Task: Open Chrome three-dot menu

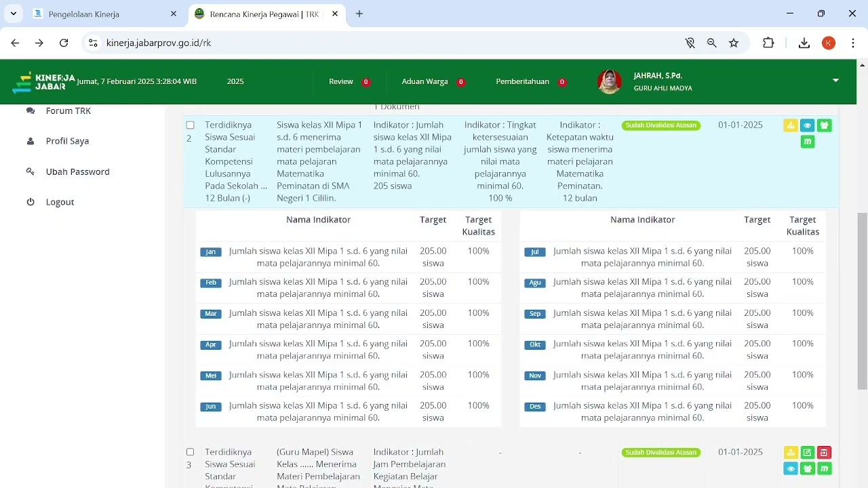Action: pyautogui.click(x=853, y=43)
